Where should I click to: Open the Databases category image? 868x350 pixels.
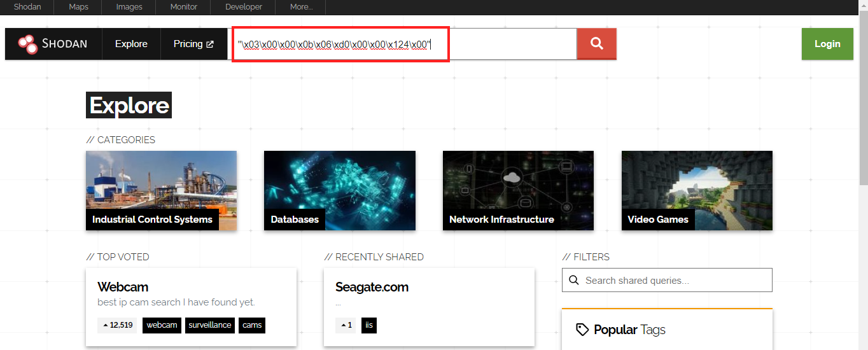pos(340,190)
